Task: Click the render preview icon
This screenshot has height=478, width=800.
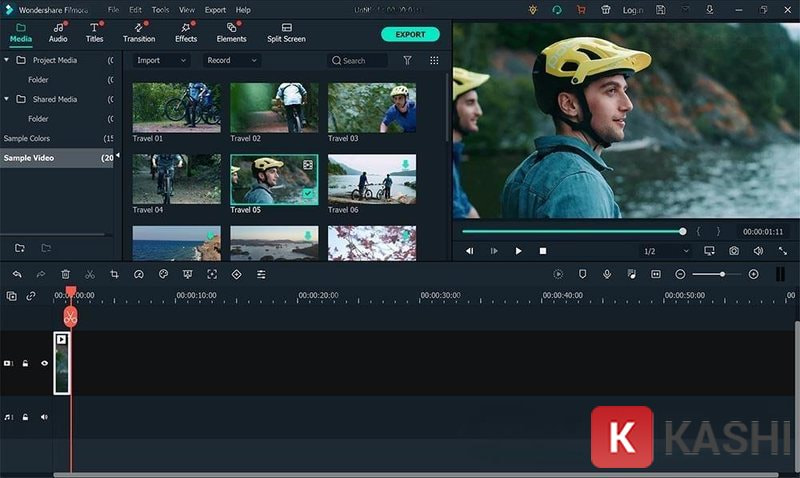Action: click(x=558, y=274)
